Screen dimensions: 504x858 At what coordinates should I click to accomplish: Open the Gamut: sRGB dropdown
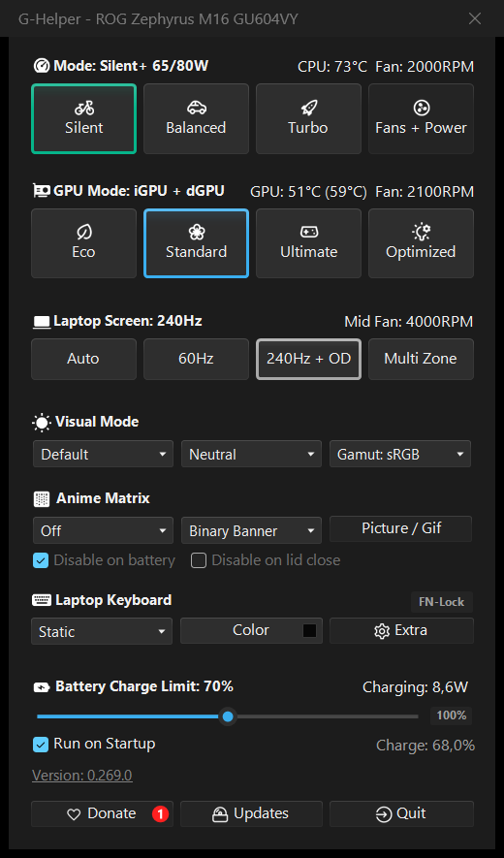[400, 454]
